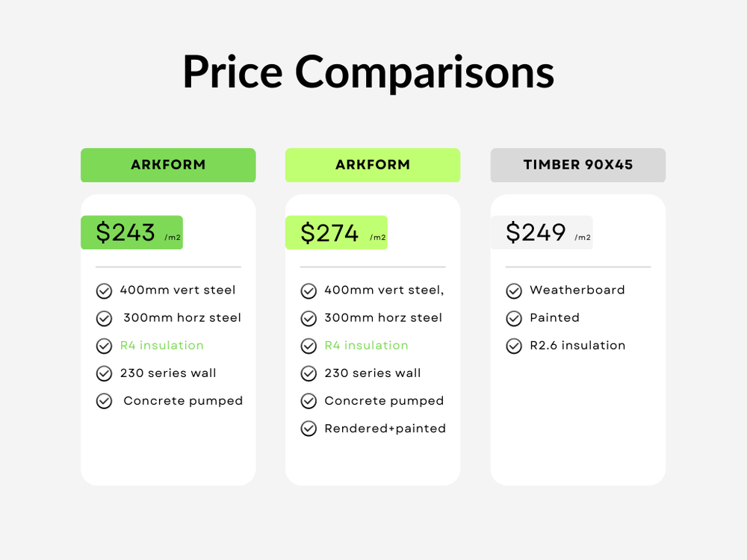
Task: Select 230 series wall checkmark in $243 card
Action: [104, 373]
